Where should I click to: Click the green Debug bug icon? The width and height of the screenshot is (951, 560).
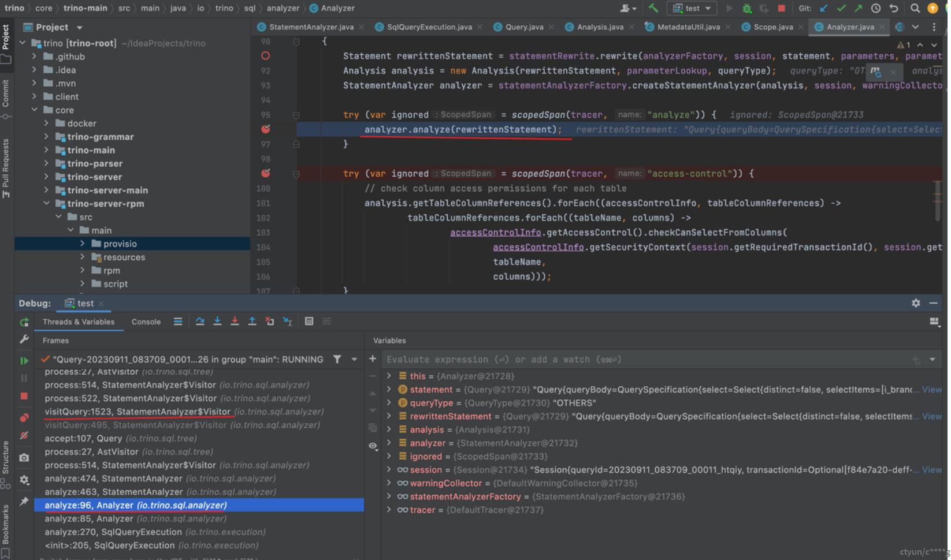[x=746, y=8]
